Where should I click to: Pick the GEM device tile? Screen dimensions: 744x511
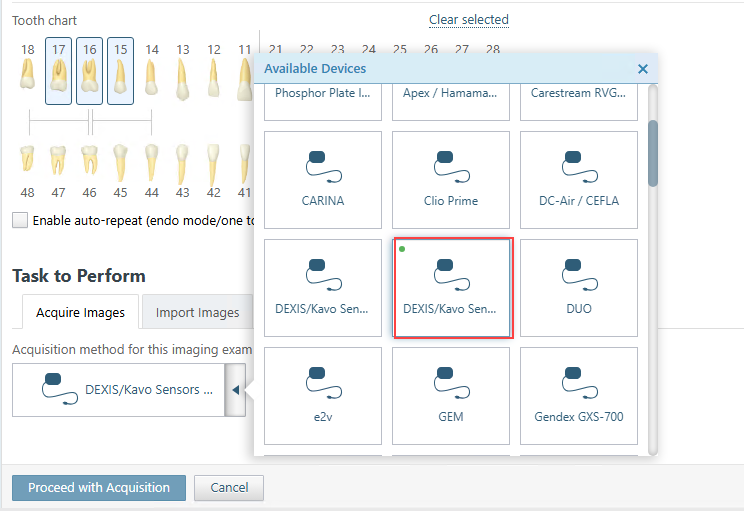click(x=451, y=396)
